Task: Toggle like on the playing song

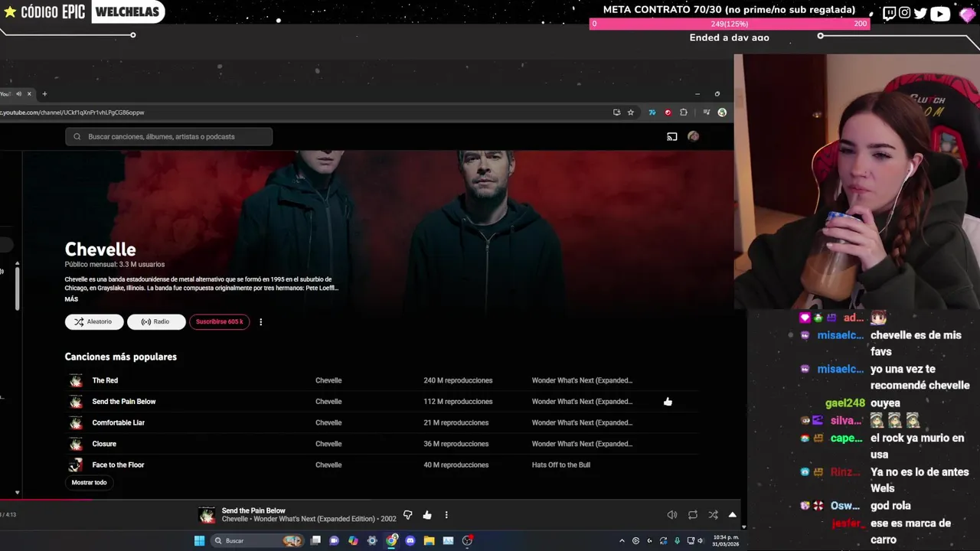Action: pos(427,515)
